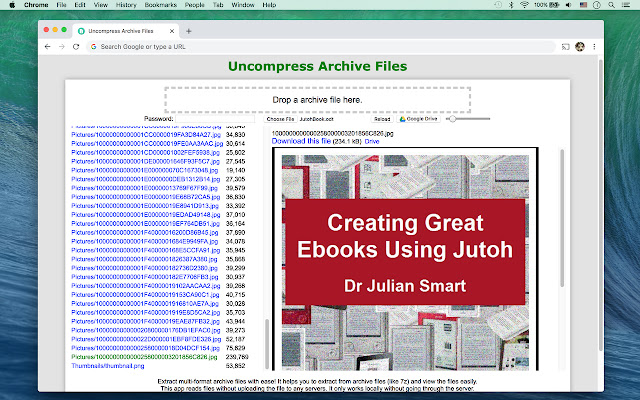Open Chrome's three-dot menu
This screenshot has height=400, width=640.
pyautogui.click(x=594, y=47)
